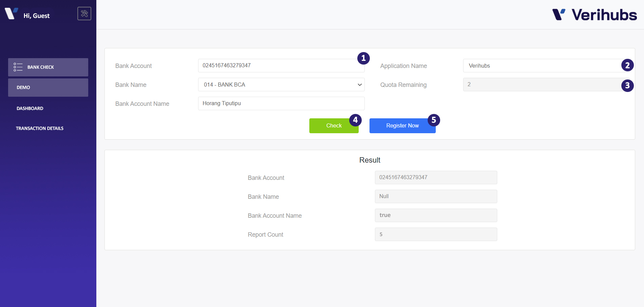Click the Verihubs brand logo at top right
This screenshot has height=307, width=644.
tap(595, 15)
